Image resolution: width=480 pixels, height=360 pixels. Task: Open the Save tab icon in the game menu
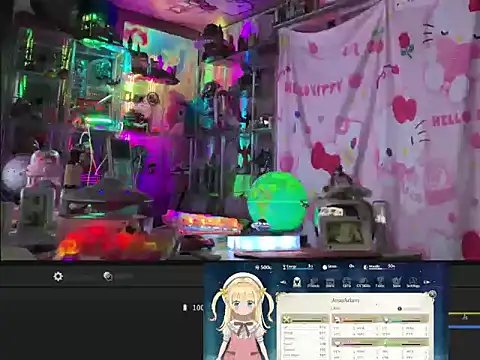coord(396,283)
